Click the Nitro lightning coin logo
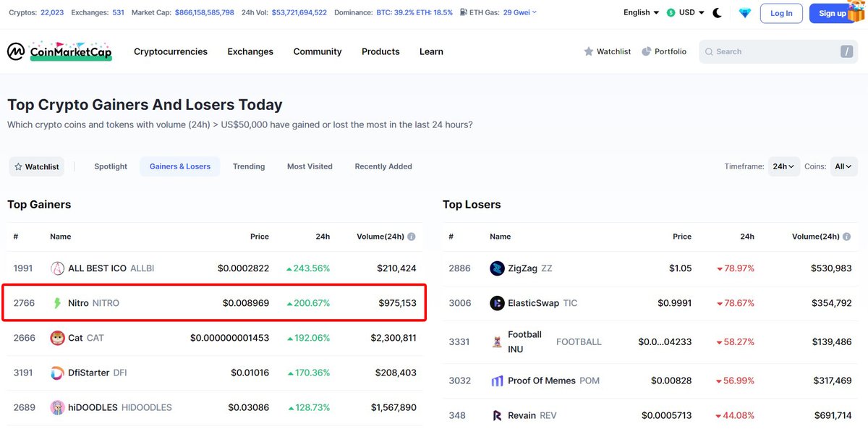Screen dimensions: 868x429 point(57,303)
